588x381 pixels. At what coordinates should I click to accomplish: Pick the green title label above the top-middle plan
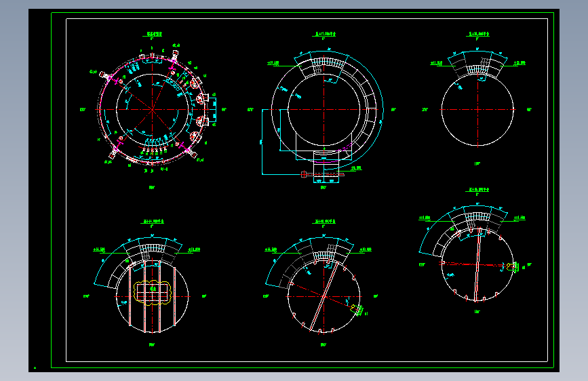pyautogui.click(x=324, y=34)
